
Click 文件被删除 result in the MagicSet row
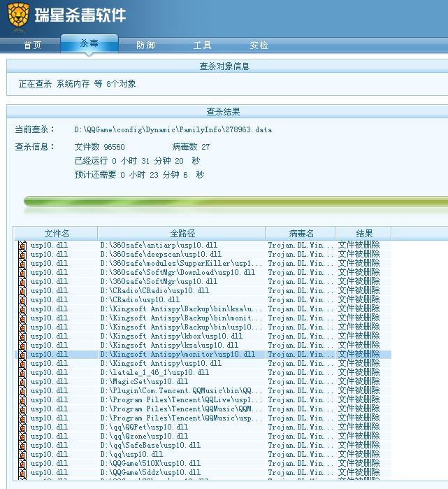(x=359, y=382)
